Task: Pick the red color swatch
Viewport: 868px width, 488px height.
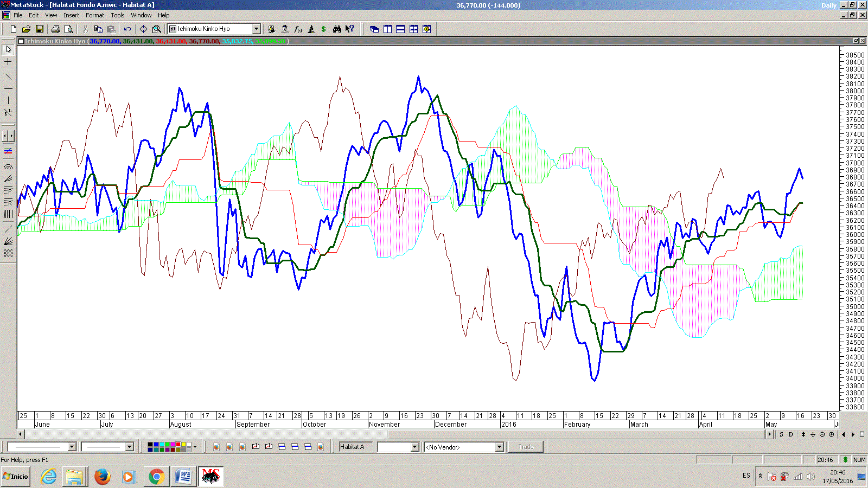Action: click(x=178, y=445)
